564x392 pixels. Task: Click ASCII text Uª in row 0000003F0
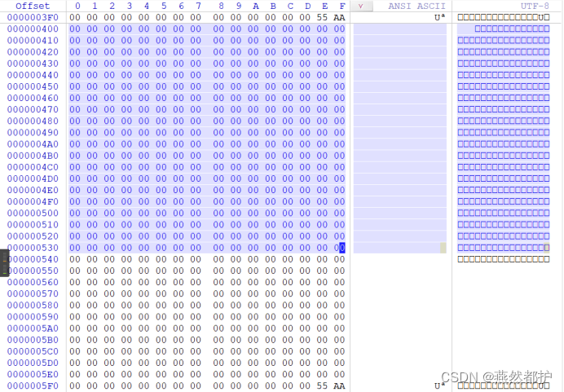[x=440, y=18]
